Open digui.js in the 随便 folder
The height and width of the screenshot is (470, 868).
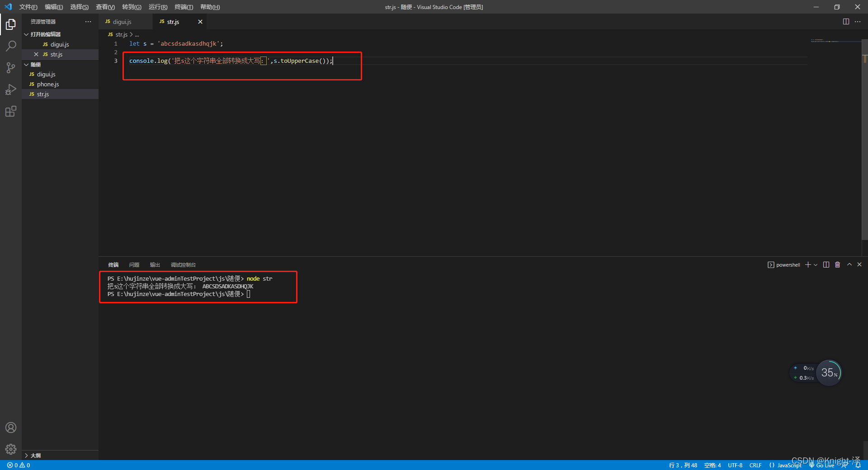[x=60, y=74]
